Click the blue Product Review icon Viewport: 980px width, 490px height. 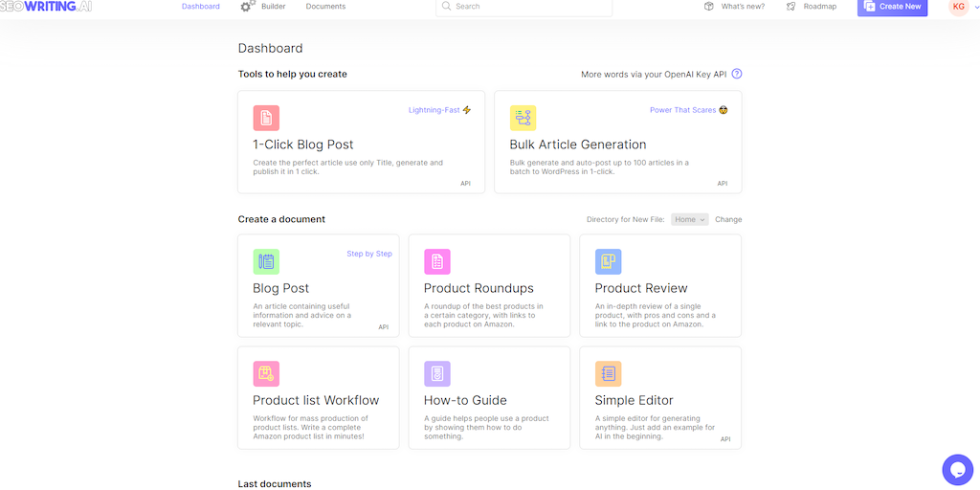click(608, 261)
